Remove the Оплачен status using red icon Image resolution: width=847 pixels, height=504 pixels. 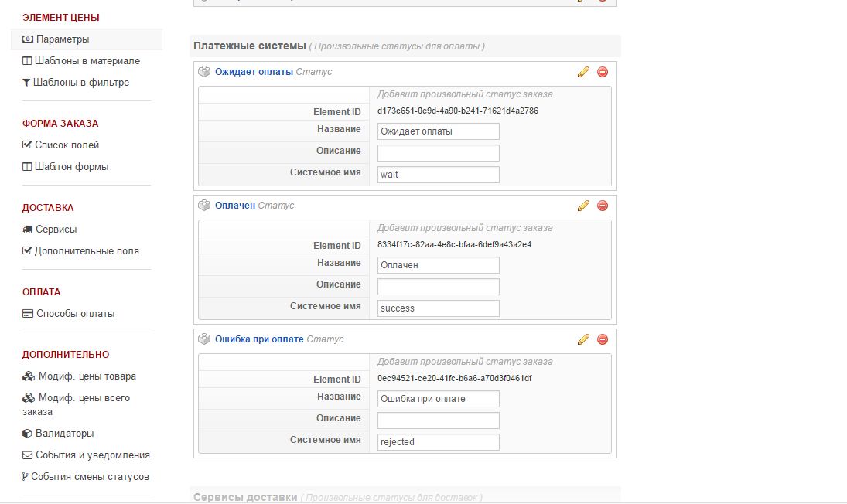click(603, 206)
